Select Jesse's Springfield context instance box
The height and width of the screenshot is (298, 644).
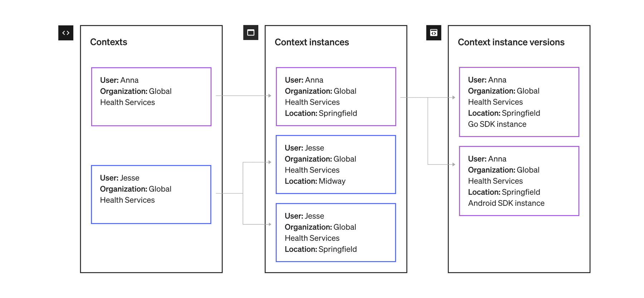(336, 233)
